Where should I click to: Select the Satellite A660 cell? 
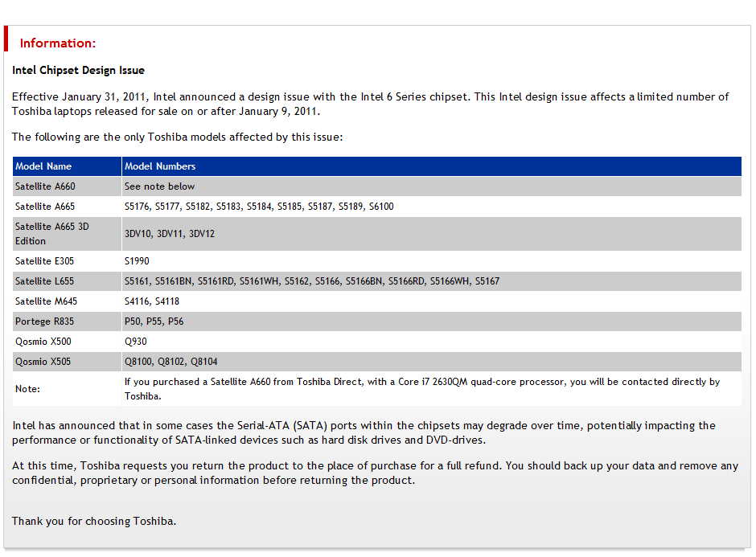pyautogui.click(x=67, y=186)
